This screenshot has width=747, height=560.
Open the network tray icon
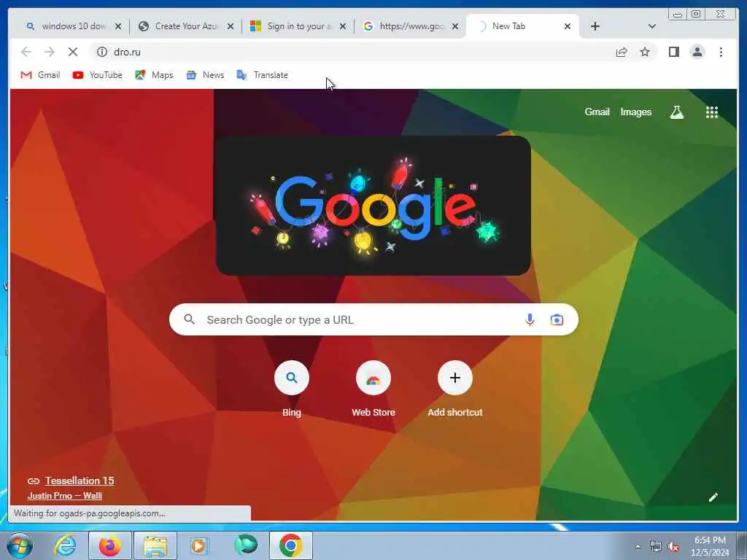click(x=656, y=547)
